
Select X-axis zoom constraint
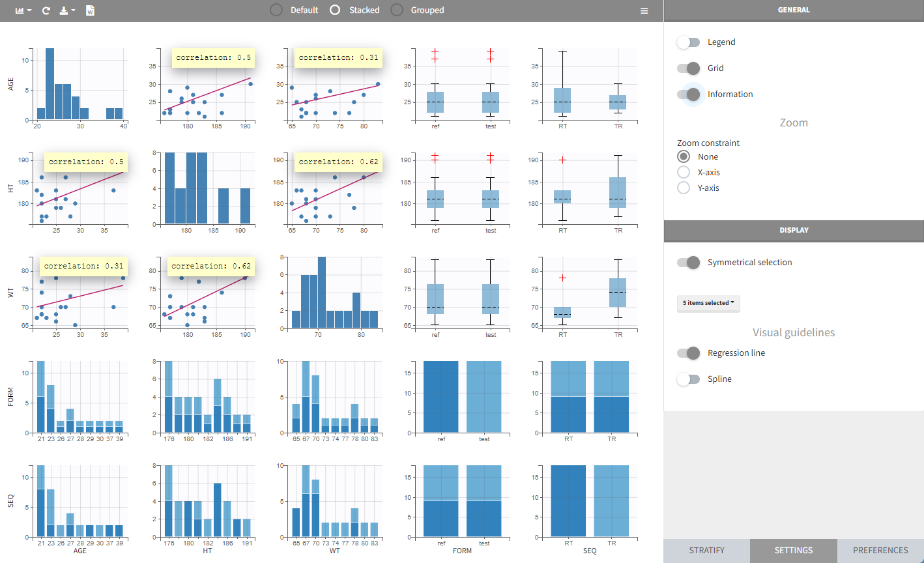click(684, 172)
